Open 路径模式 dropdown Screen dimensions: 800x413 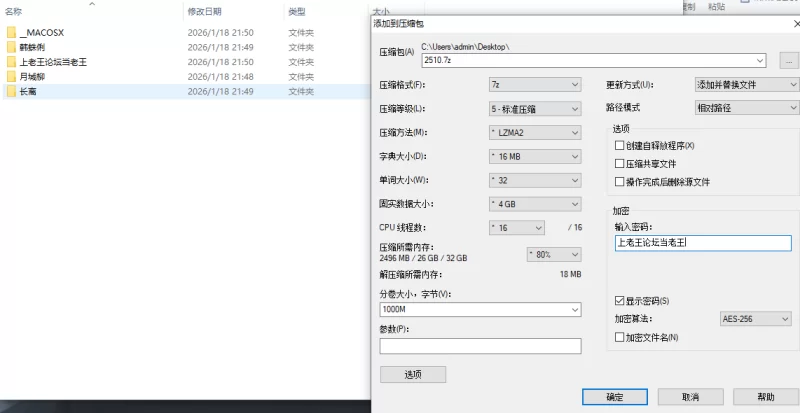[747, 108]
